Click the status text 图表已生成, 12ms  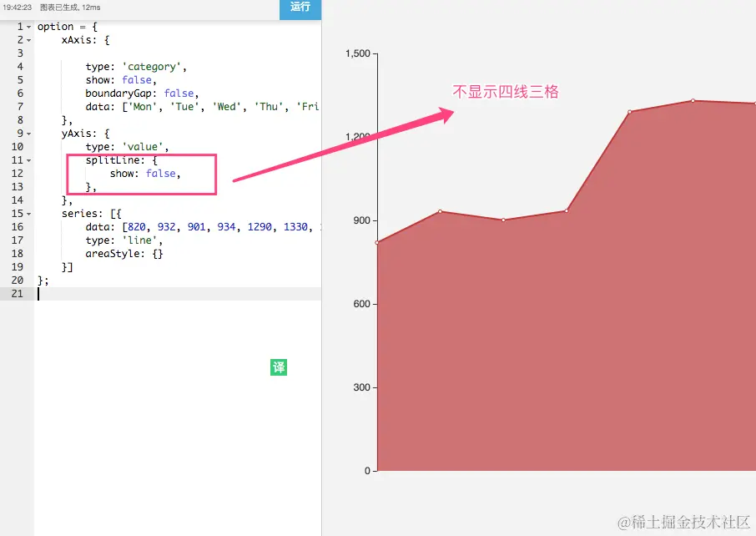[70, 8]
